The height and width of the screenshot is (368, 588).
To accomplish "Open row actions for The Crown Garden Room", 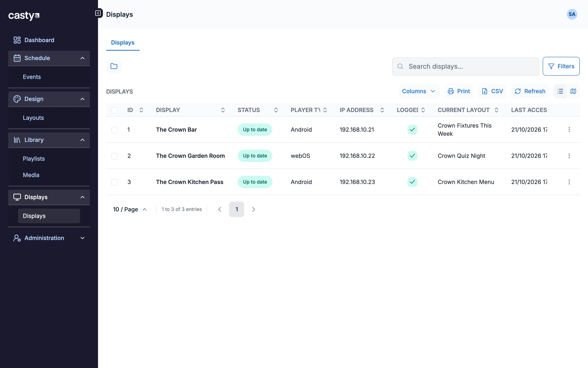I will point(569,156).
